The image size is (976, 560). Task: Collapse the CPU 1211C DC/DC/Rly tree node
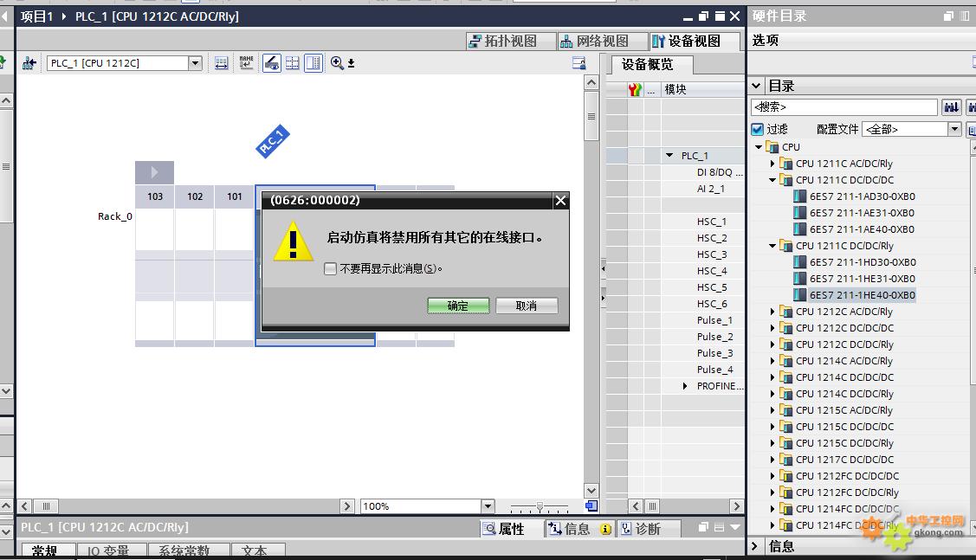[x=772, y=246]
